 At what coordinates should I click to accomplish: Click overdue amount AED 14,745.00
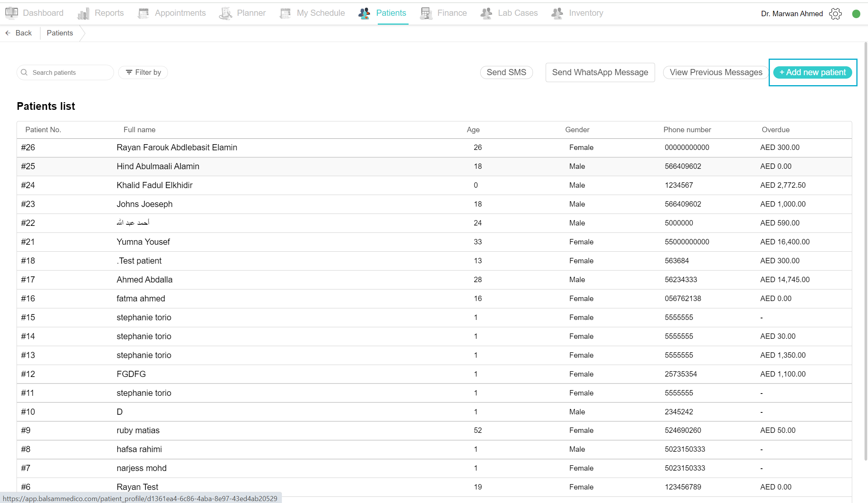click(785, 280)
